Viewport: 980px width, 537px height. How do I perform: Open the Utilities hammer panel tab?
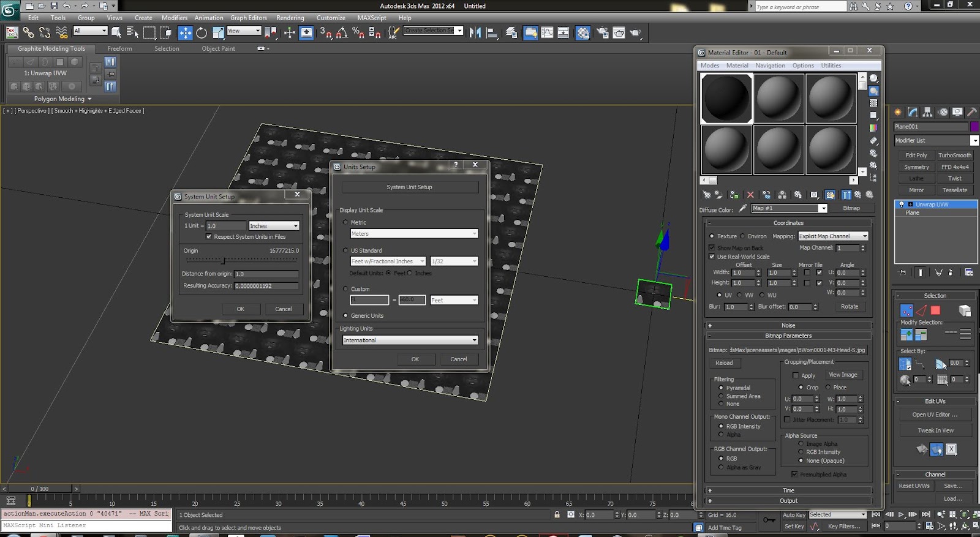point(971,112)
